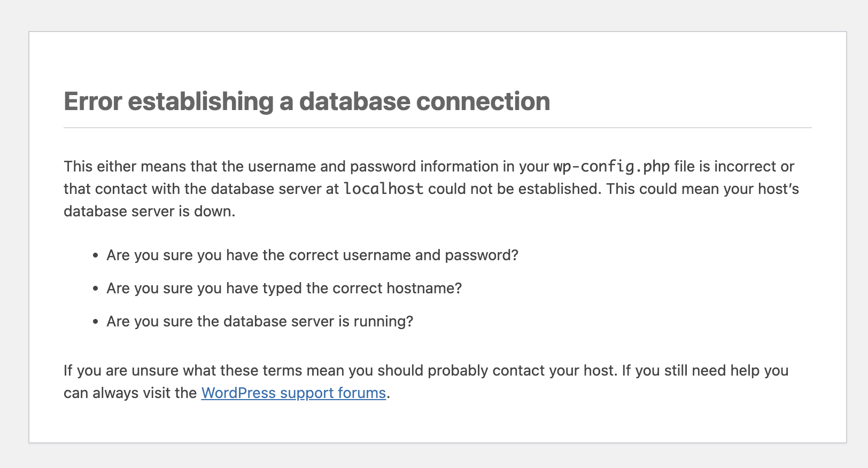868x468 pixels.
Task: Click the typed correct hostname question
Action: click(284, 288)
